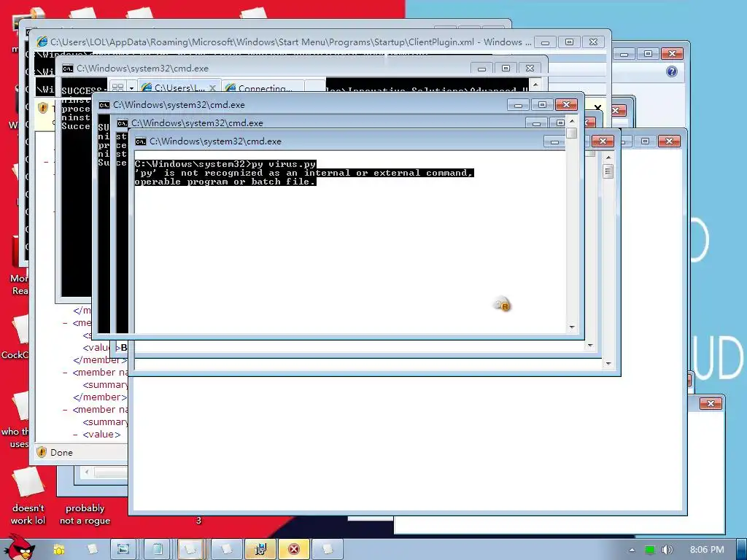Image resolution: width=747 pixels, height=560 pixels.
Task: Click the yellow pinned icon beside Start
Action: (58, 550)
